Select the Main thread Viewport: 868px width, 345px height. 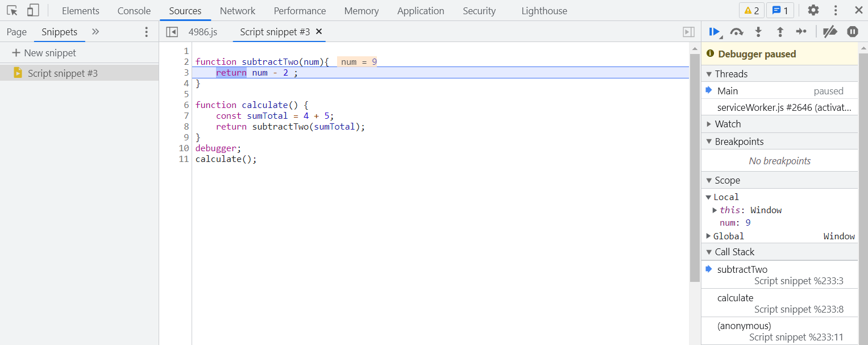point(779,91)
